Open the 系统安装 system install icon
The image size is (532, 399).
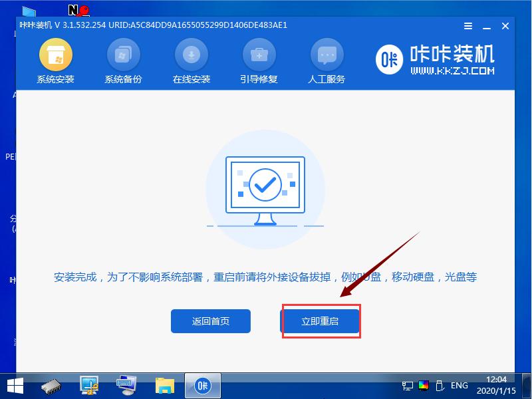56,61
